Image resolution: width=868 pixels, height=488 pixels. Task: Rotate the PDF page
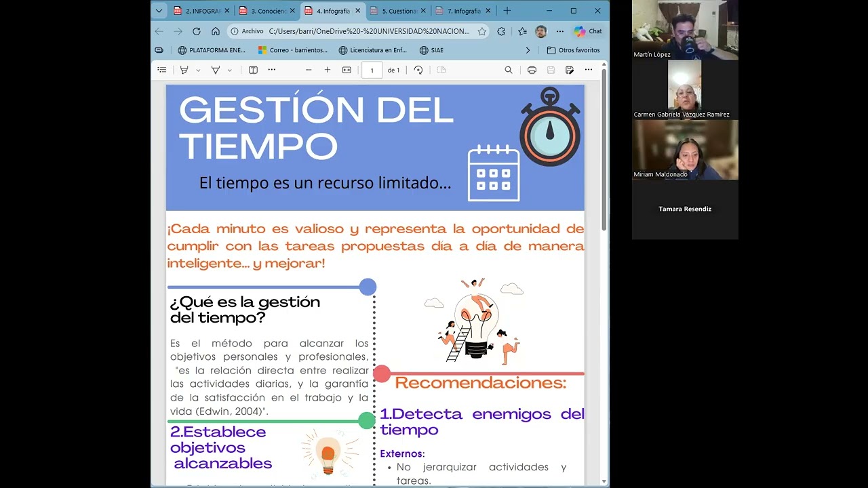(x=418, y=70)
